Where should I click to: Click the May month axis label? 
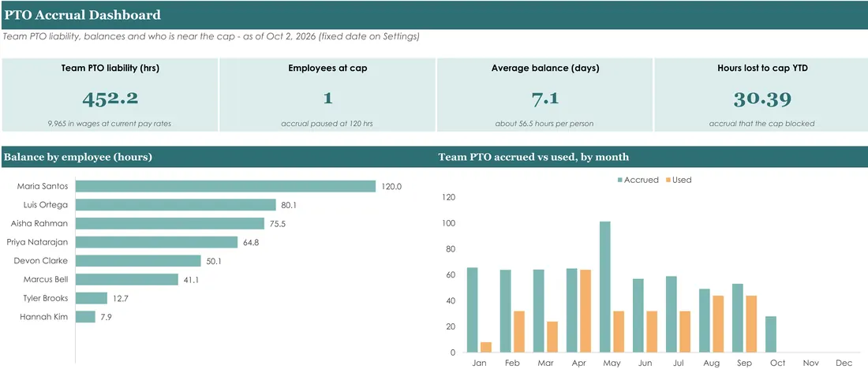pyautogui.click(x=612, y=363)
